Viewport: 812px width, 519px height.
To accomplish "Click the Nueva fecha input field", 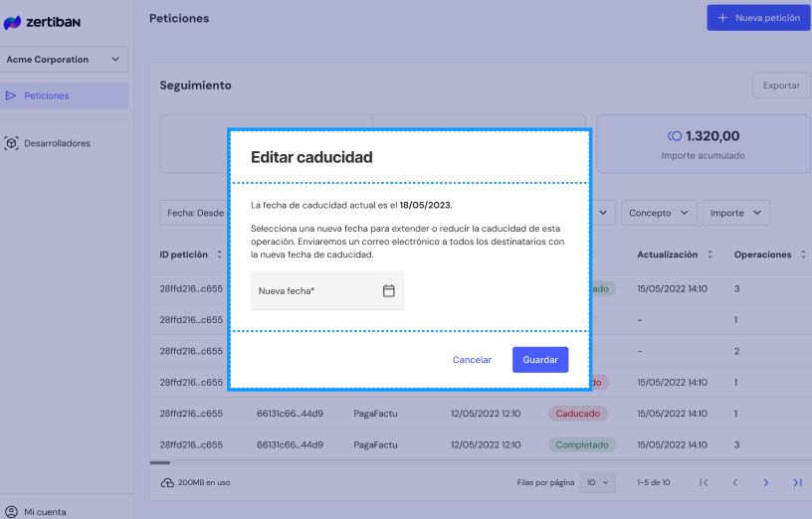I will pos(313,290).
